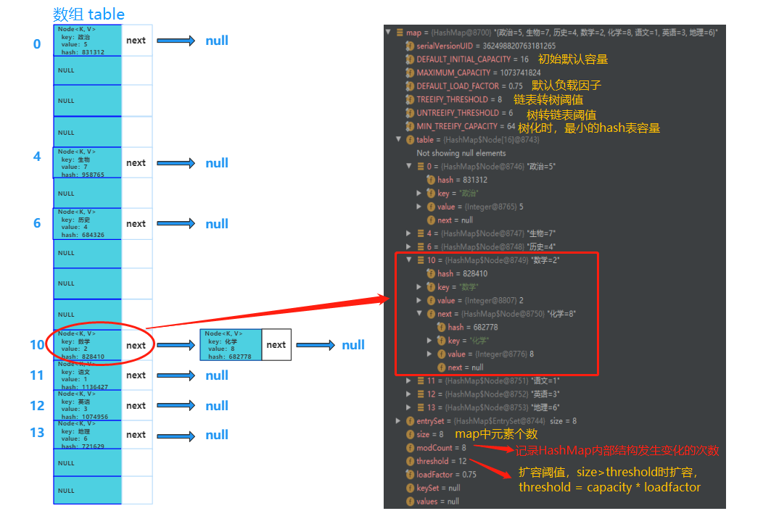771x532 pixels.
Task: Click MAXIMUM_CAPACITY field icon
Action: pos(410,72)
